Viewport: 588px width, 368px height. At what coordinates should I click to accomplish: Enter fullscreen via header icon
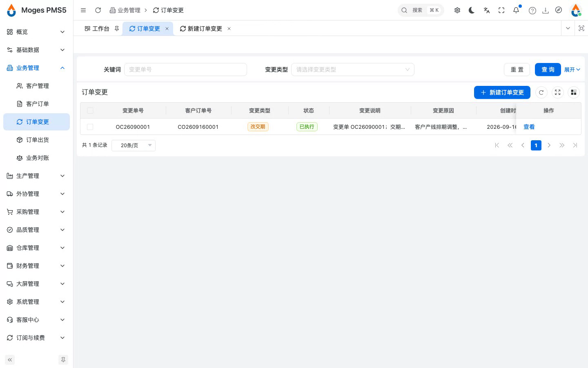[x=501, y=10]
